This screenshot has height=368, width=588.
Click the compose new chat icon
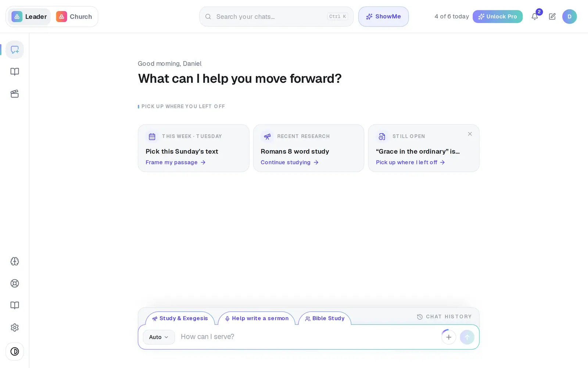(x=552, y=17)
